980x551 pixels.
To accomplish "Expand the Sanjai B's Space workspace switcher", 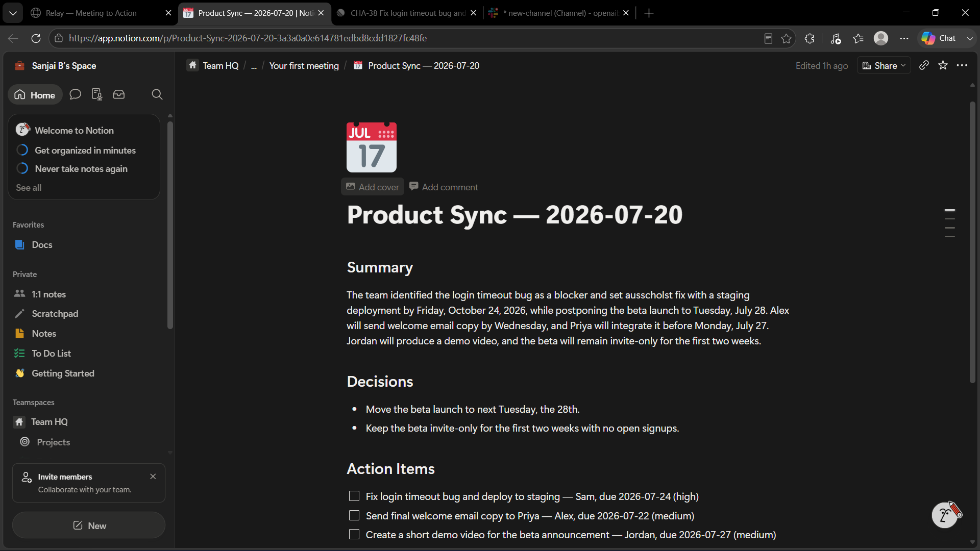I will pos(55,65).
